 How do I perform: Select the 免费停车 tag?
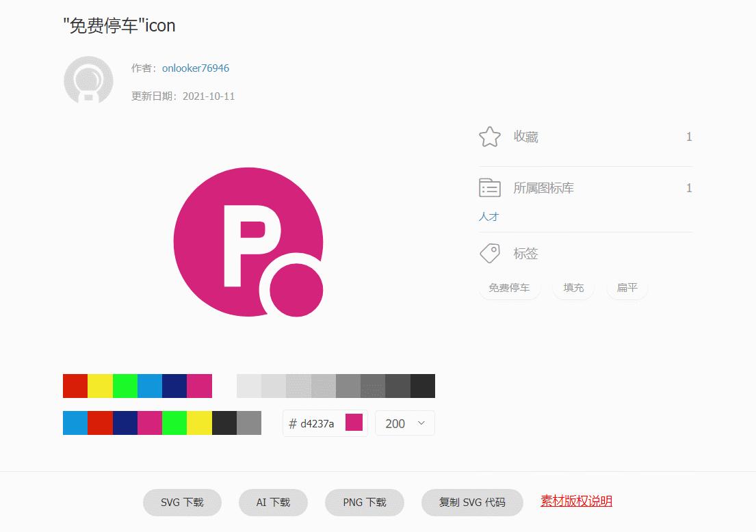click(x=509, y=288)
